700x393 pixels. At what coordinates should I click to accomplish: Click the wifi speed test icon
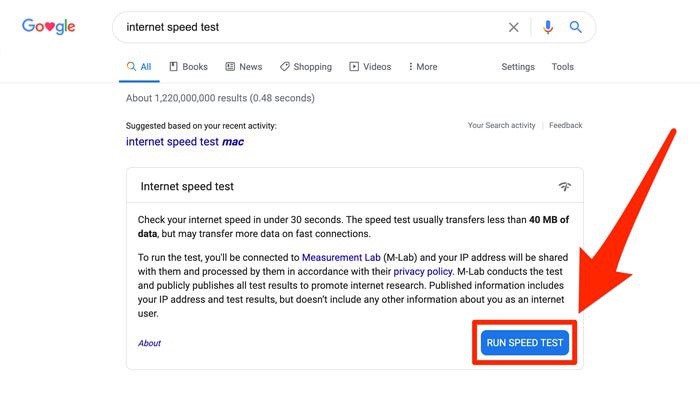[x=565, y=186]
